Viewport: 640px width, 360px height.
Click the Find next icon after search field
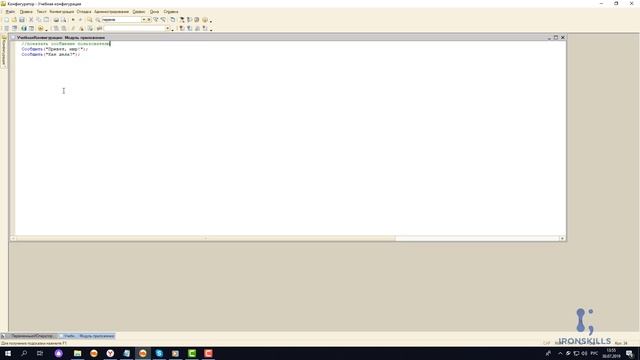[156, 20]
